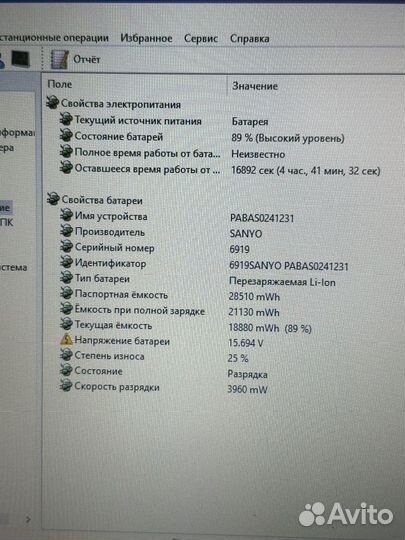Click icon next to Состояние батарей

66,135
